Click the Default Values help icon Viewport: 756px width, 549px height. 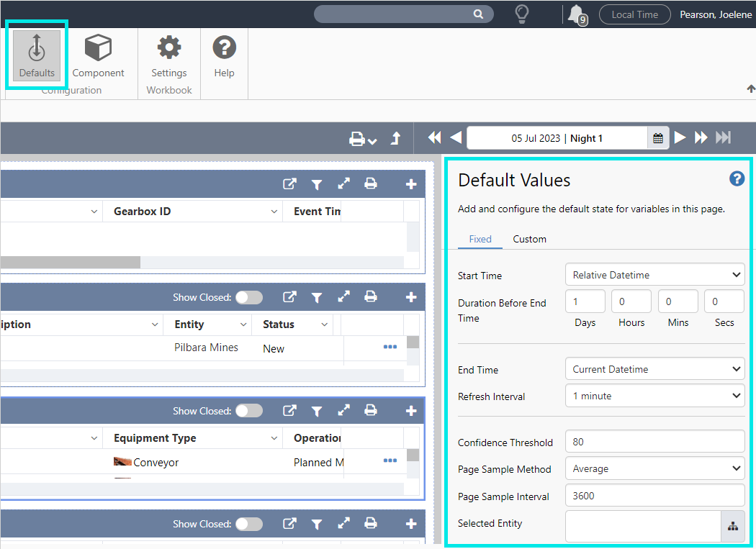737,179
